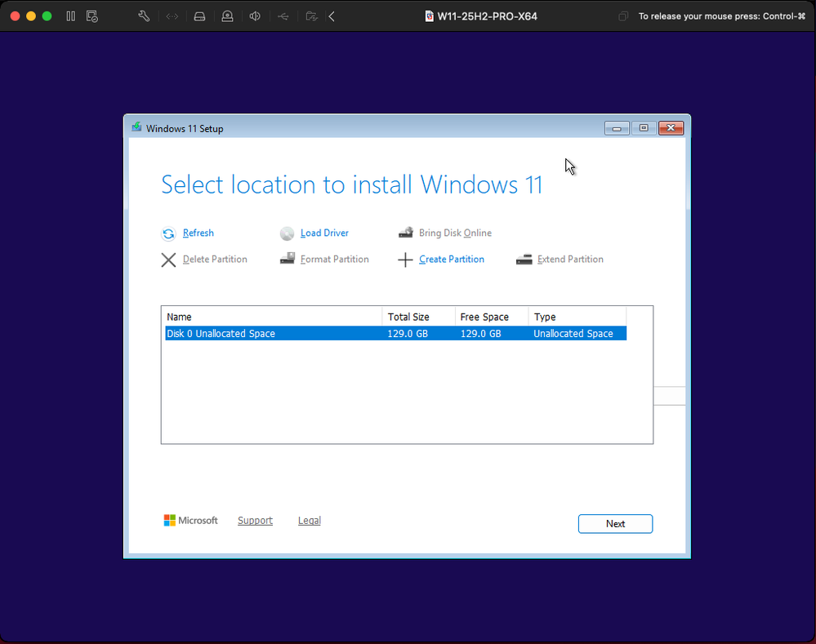This screenshot has height=644, width=816.
Task: Open the Support link
Action: point(255,520)
